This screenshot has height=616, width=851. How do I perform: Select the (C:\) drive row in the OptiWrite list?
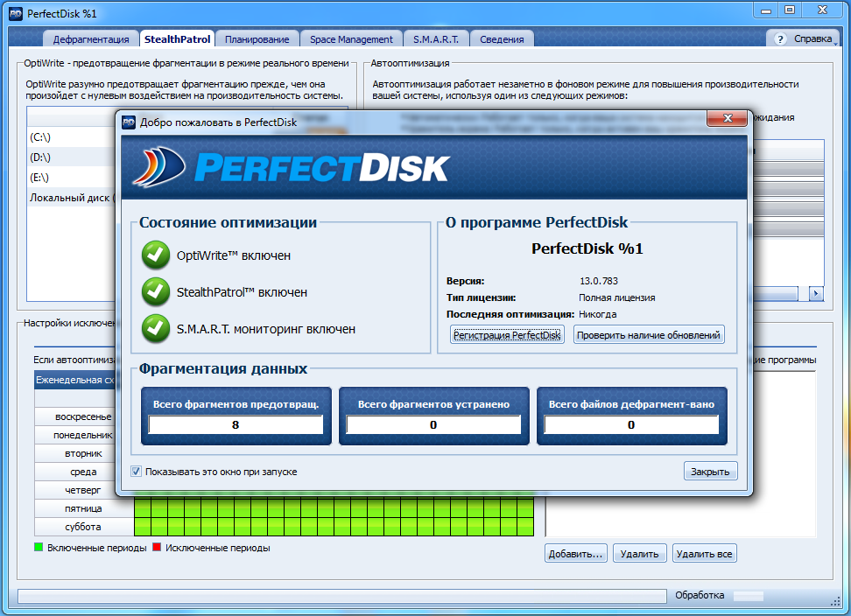(x=71, y=137)
